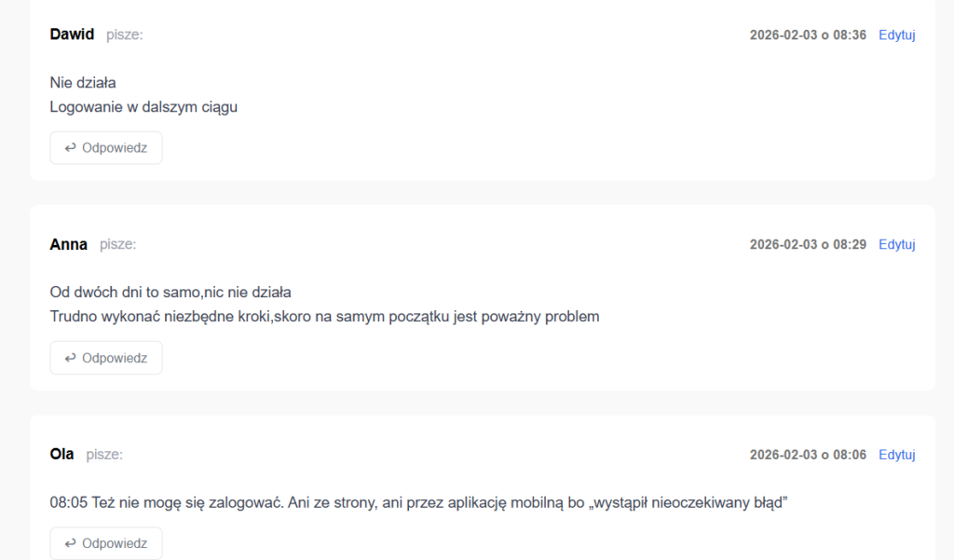Click the "Nie działa" comment line

tap(83, 83)
